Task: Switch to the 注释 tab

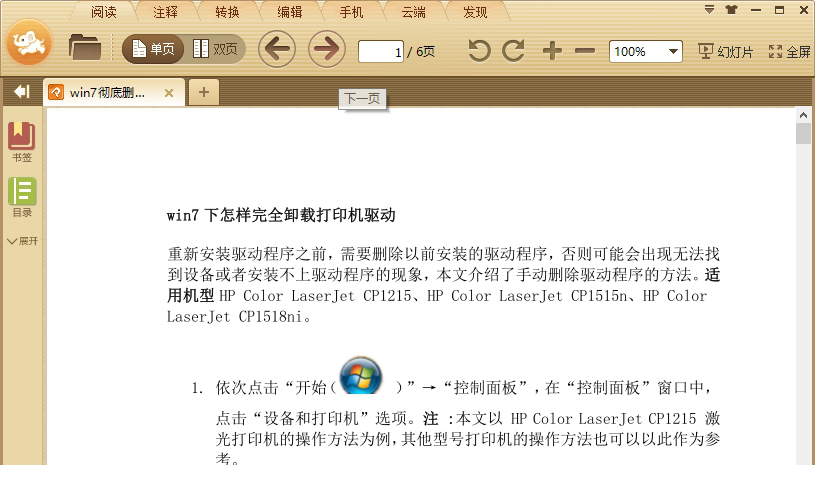Action: click(x=166, y=12)
